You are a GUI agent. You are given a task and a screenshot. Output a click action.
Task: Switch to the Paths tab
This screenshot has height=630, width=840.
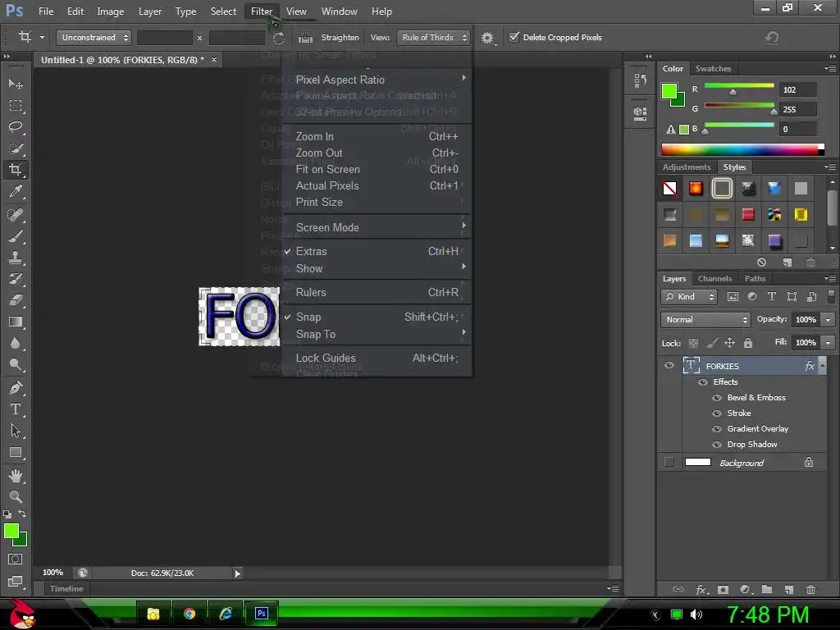tap(755, 279)
